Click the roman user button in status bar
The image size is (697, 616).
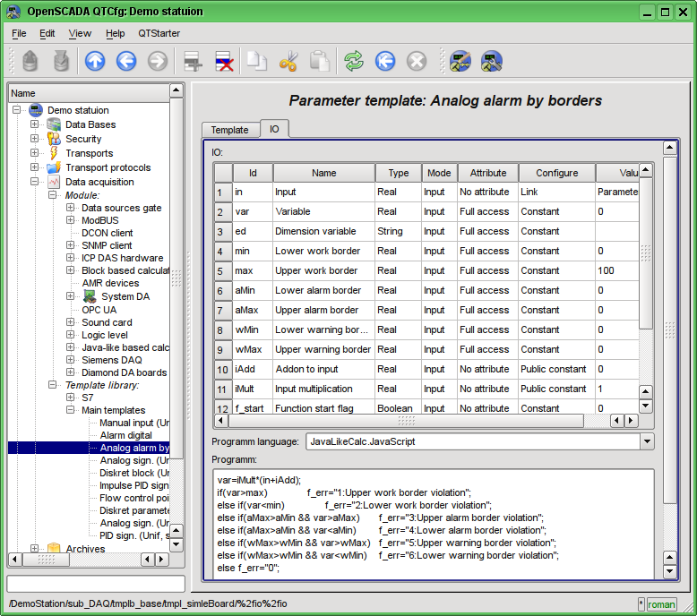661,604
